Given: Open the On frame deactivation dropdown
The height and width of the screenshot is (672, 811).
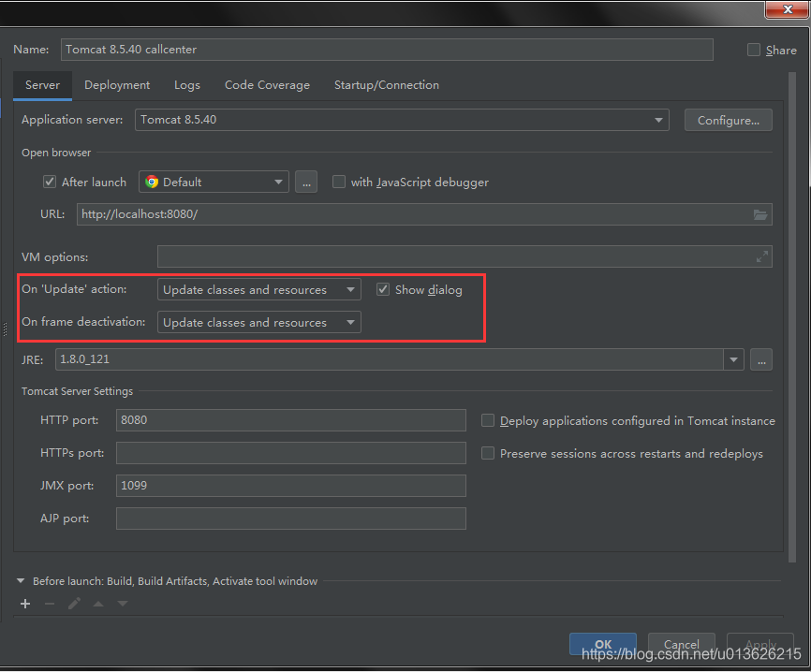Looking at the screenshot, I should coord(259,322).
